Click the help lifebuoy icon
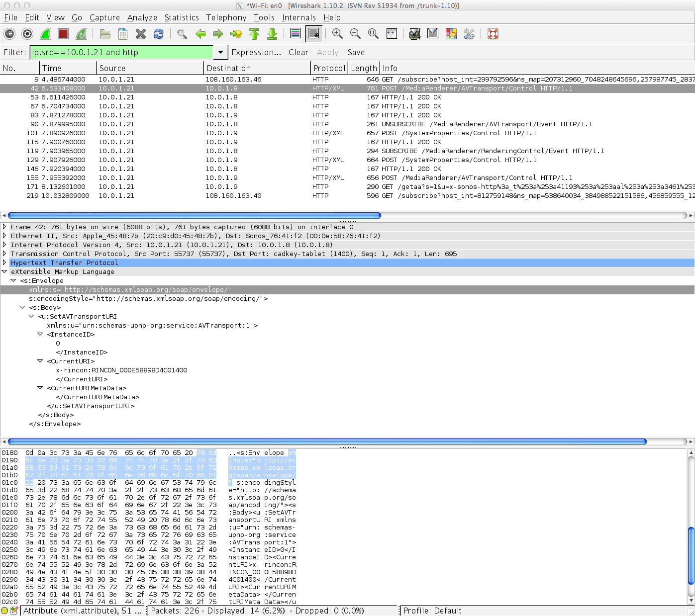 [x=493, y=34]
